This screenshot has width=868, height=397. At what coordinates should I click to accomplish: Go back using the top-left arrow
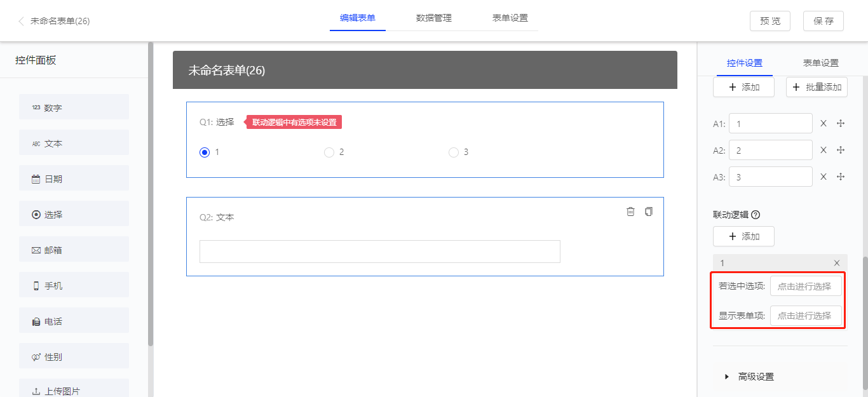pyautogui.click(x=21, y=21)
